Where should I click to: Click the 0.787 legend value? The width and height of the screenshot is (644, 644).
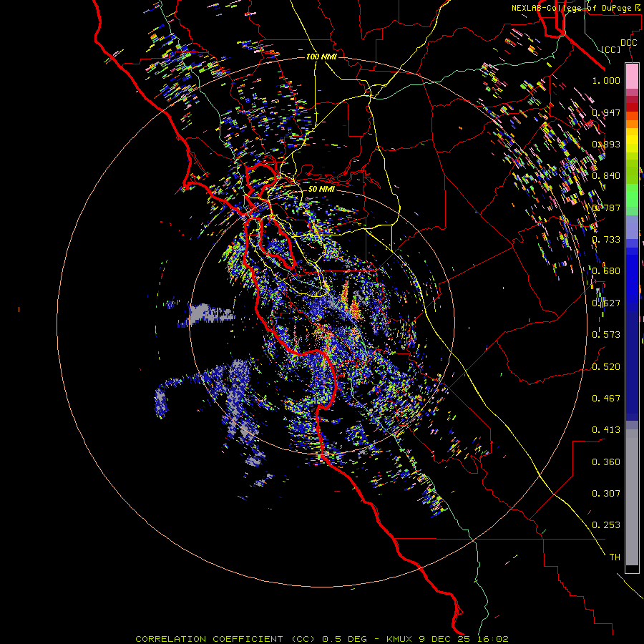pyautogui.click(x=606, y=208)
